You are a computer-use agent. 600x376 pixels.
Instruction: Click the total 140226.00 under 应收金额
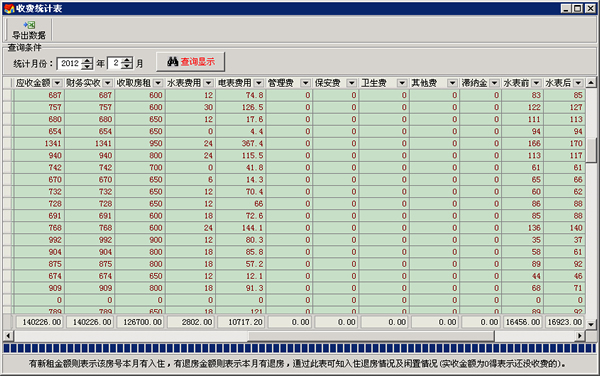coord(39,322)
